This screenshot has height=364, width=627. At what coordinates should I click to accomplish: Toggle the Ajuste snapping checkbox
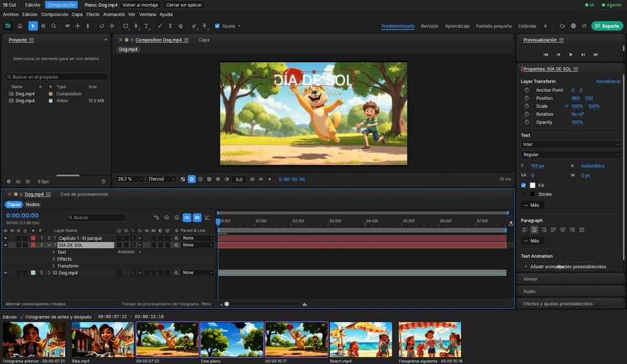[x=217, y=26]
